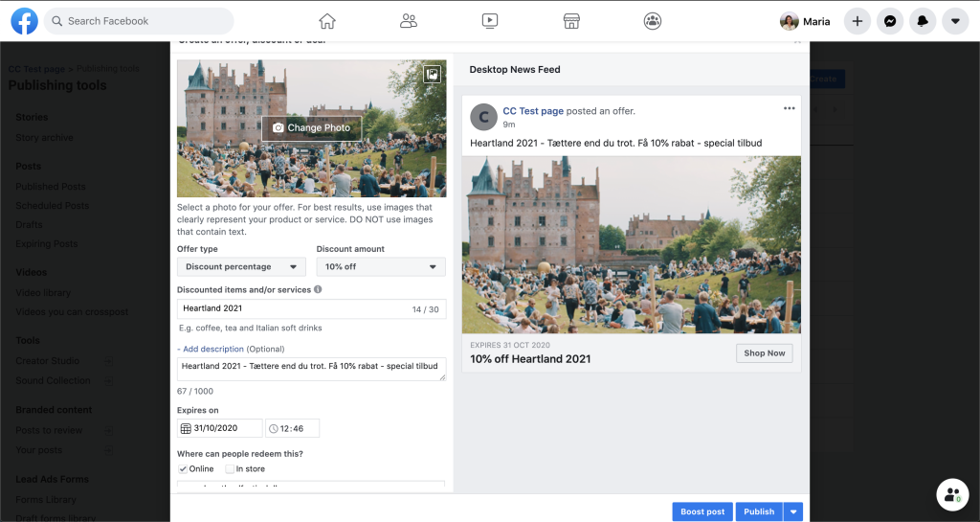980x522 pixels.
Task: Click the Publish button
Action: (x=759, y=511)
